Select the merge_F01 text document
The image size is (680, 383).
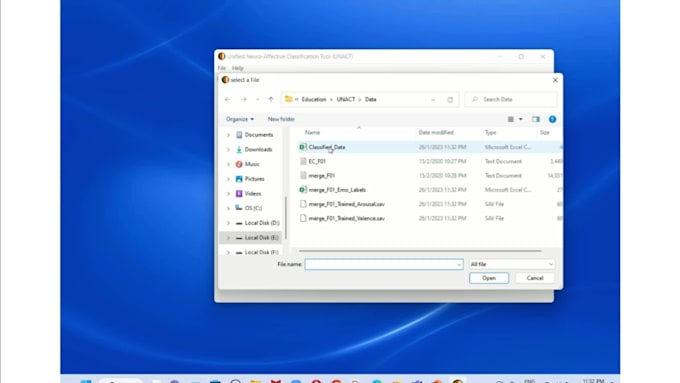tap(429, 176)
